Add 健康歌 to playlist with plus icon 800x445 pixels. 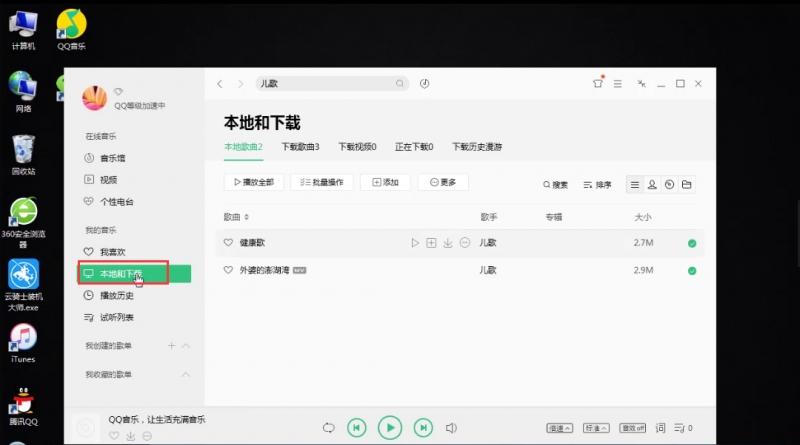(x=431, y=243)
